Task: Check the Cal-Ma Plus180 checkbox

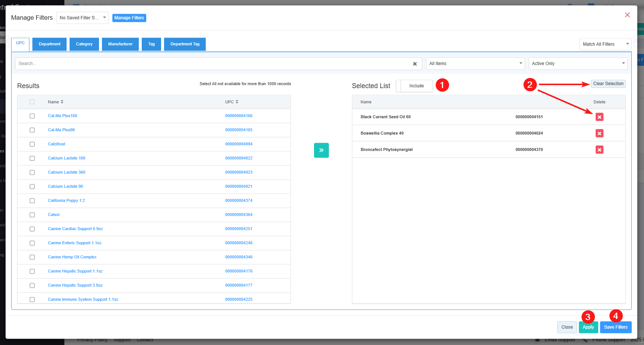Action: tap(32, 116)
